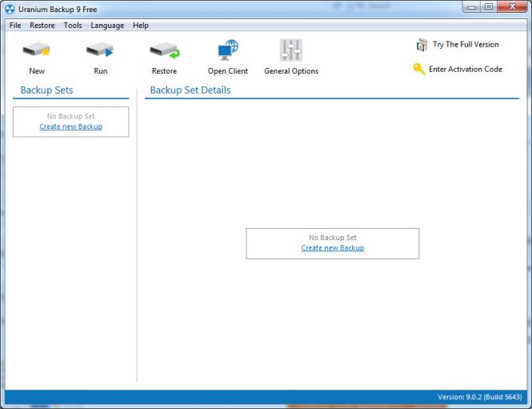This screenshot has width=532, height=409.
Task: Click the Try The Full Version box icon
Action: click(x=422, y=45)
